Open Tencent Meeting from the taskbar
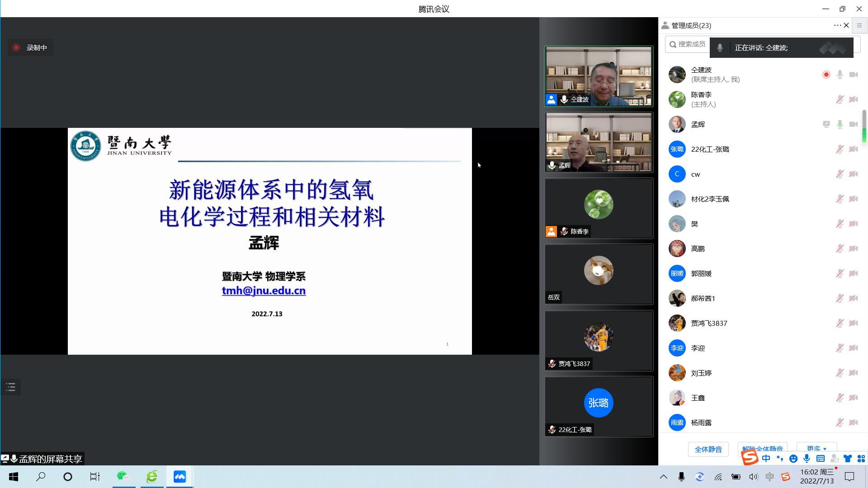Viewport: 868px width, 488px height. point(179,477)
